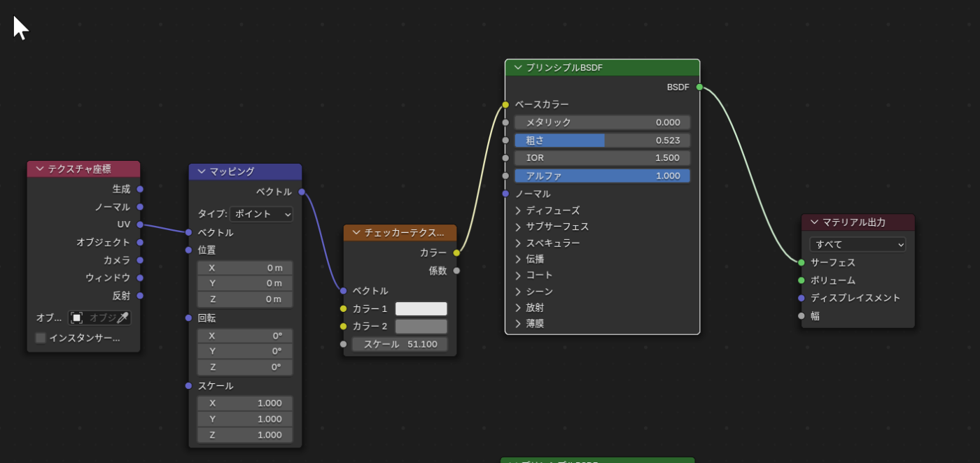
Task: Collapse the チェッカーテクス... node with its chevron
Action: point(356,232)
